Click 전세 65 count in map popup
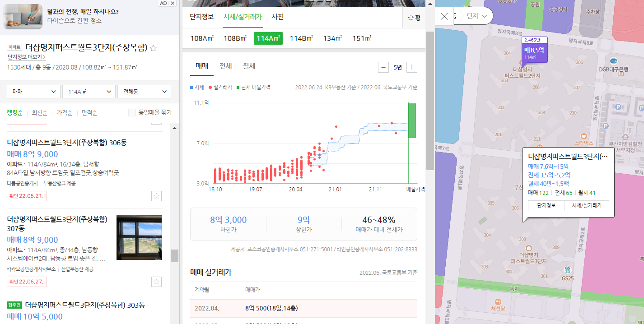The height and width of the screenshot is (324, 644). (x=564, y=193)
